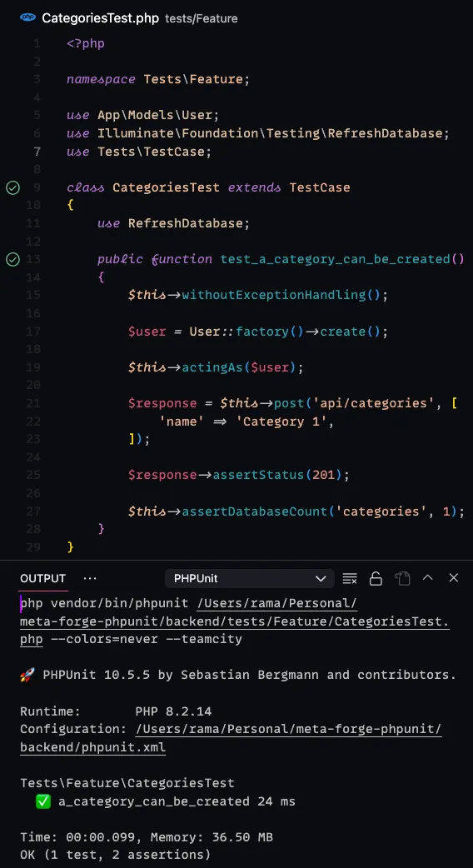Open the CategoriesTest.php path link in the output
Viewport: 473px width, 868px height.
click(x=235, y=621)
